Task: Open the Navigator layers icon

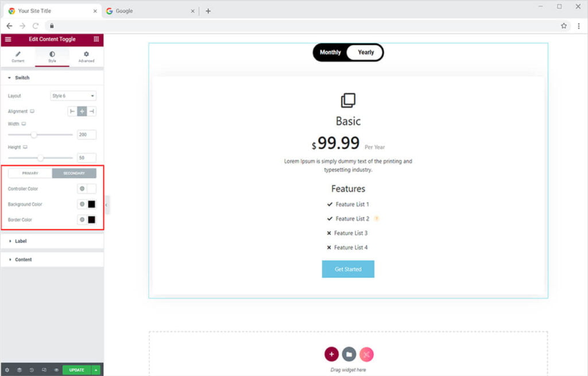Action: 19,370
